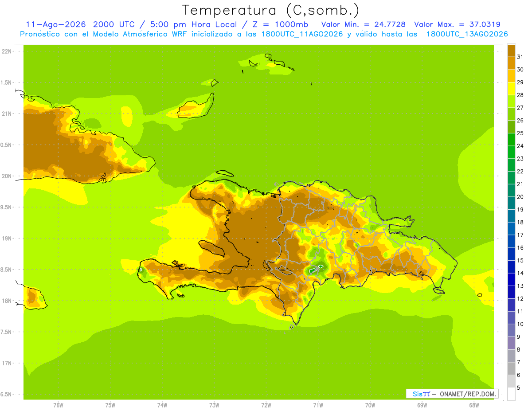Click the '18N' latitude label

coord(7,301)
